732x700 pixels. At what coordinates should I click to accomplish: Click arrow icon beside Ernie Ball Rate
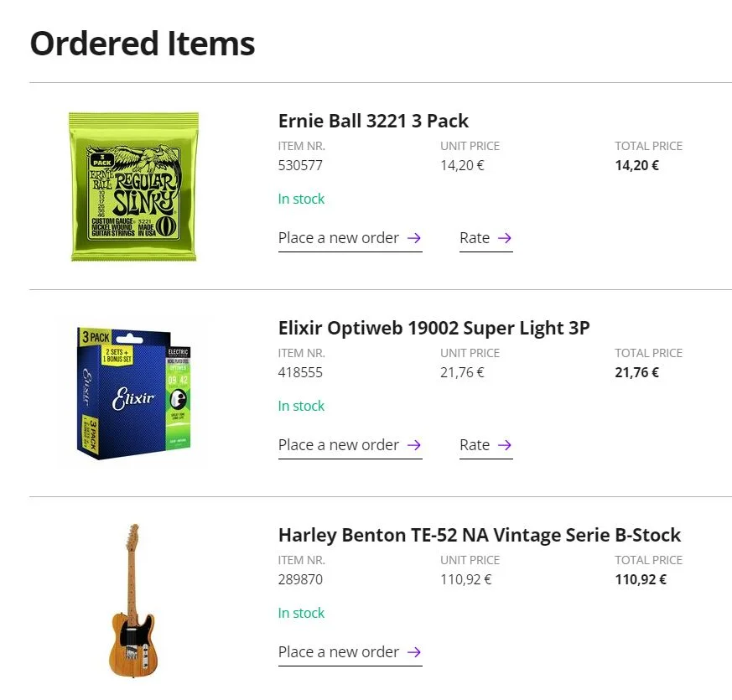click(x=504, y=238)
